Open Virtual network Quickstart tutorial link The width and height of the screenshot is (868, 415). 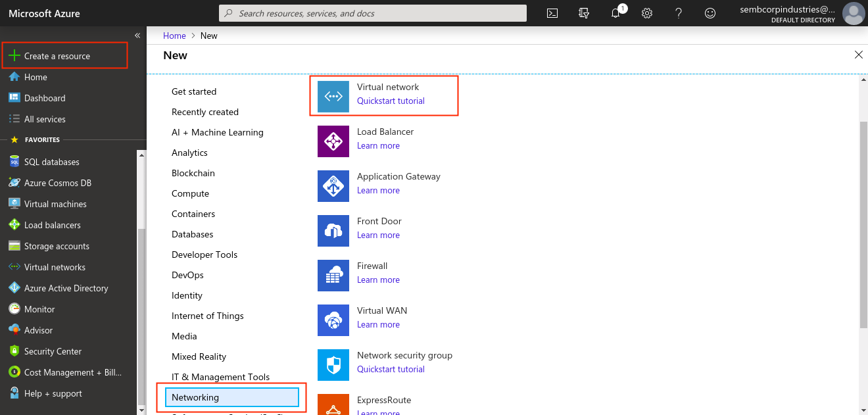coord(391,101)
